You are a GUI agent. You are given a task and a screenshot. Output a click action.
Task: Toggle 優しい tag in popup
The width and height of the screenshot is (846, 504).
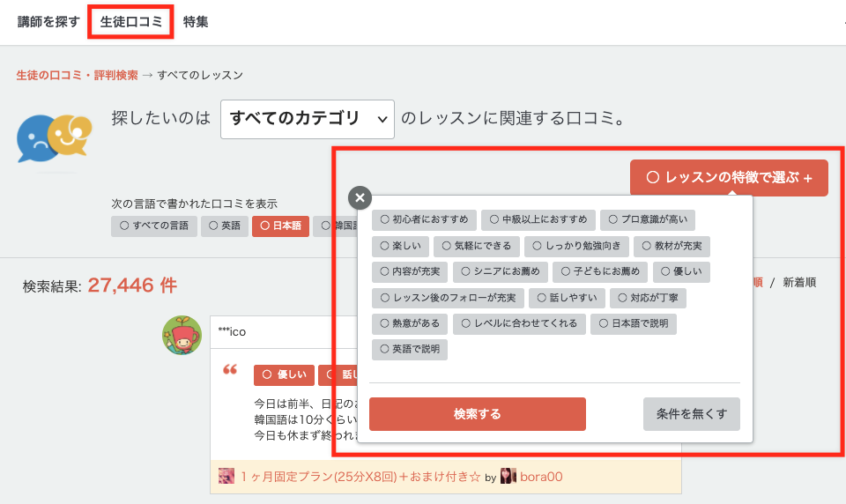point(681,272)
